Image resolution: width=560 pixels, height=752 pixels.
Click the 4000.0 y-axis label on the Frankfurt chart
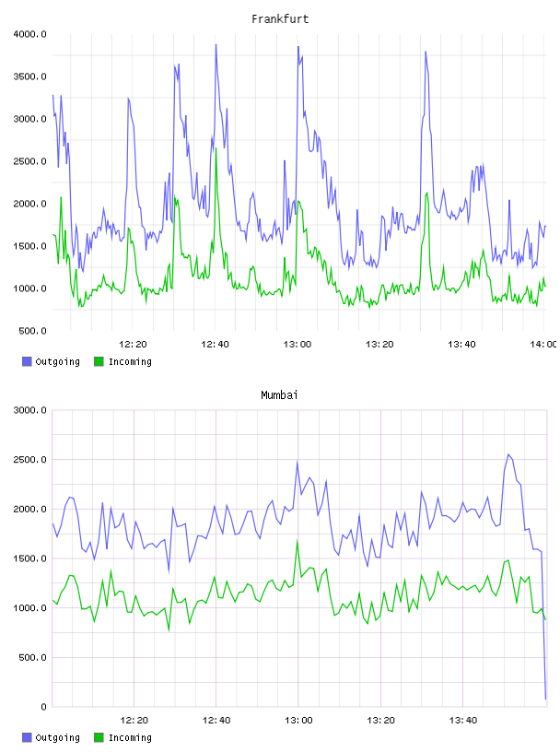pos(29,34)
